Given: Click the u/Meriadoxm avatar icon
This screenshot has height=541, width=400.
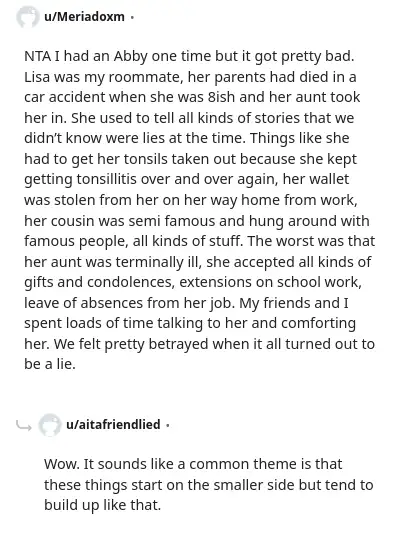Looking at the screenshot, I should [x=28, y=17].
